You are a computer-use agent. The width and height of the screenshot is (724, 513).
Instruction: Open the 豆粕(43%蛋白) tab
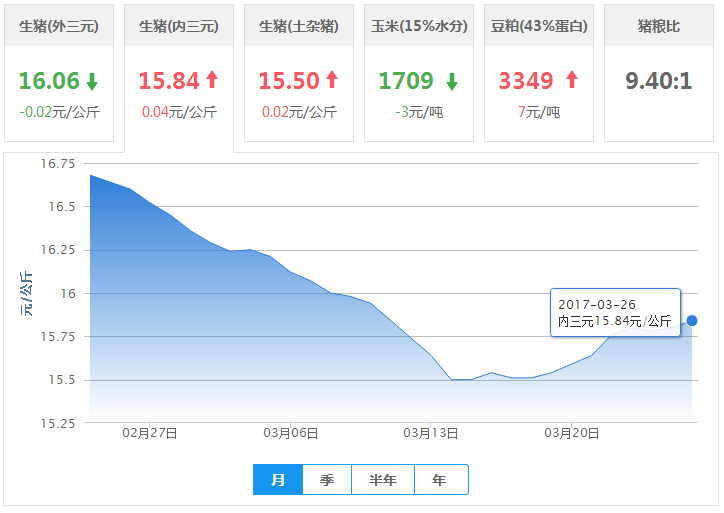point(539,27)
